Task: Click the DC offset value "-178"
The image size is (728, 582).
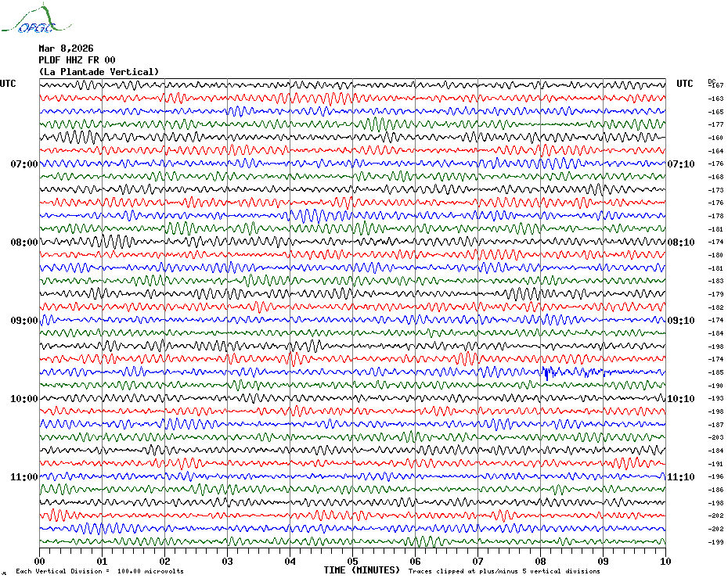Action: tap(716, 216)
